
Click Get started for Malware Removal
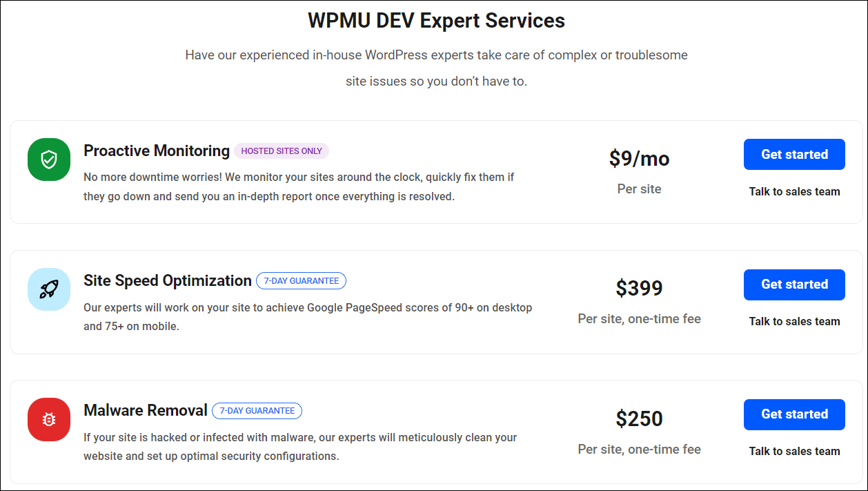[x=794, y=414]
